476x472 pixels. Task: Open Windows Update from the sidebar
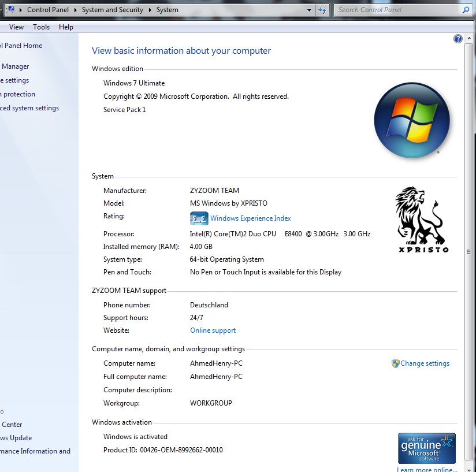click(16, 438)
